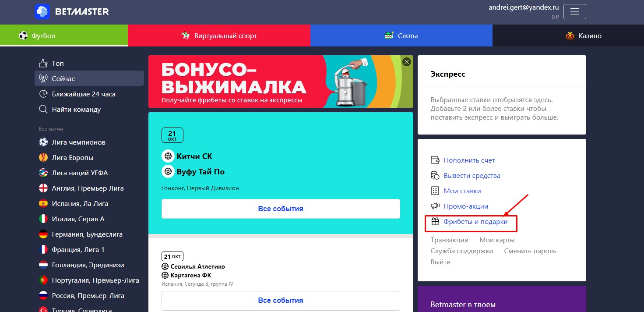Open the Виртуальный спорт tab
The width and height of the screenshot is (644, 312).
219,35
